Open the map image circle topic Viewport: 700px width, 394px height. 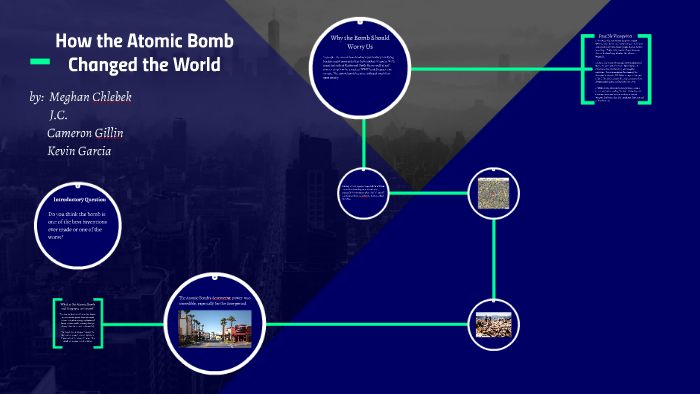(x=494, y=193)
